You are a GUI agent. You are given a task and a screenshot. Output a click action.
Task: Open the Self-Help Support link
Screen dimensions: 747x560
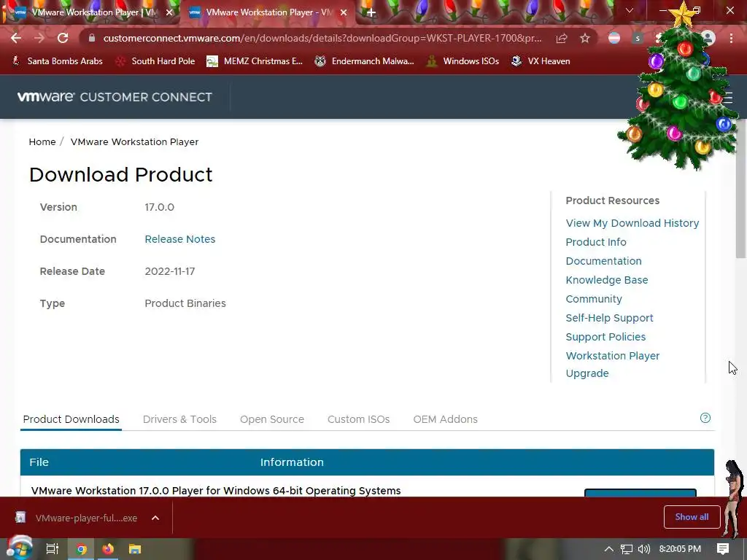pos(609,318)
